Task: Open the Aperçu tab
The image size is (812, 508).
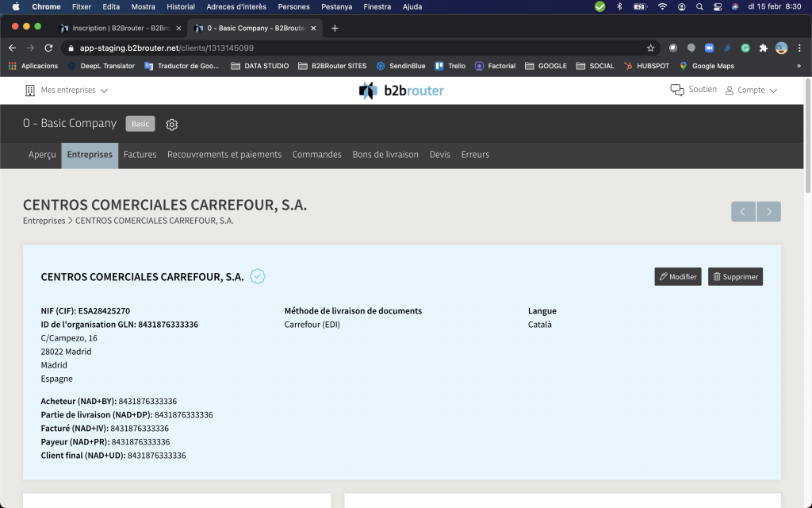Action: (42, 155)
